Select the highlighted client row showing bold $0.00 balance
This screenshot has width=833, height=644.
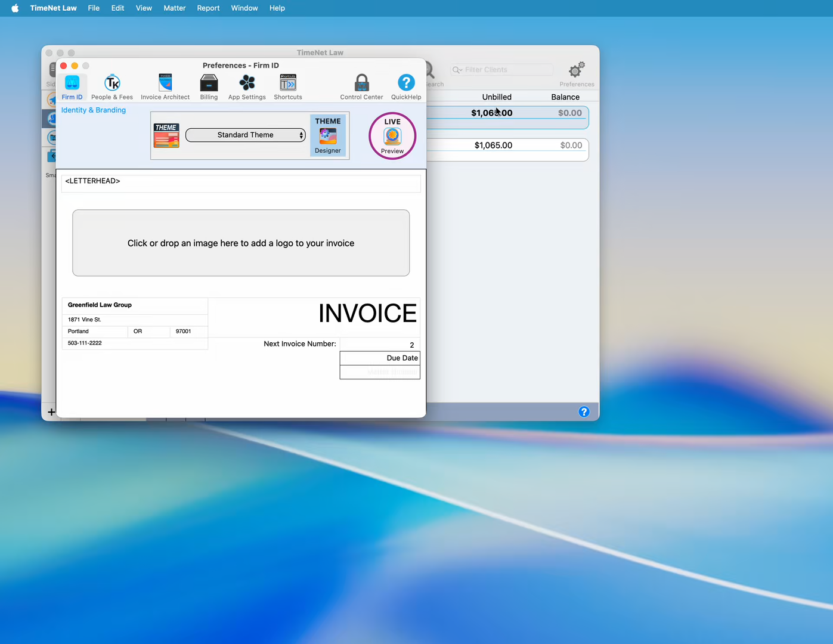tap(508, 117)
